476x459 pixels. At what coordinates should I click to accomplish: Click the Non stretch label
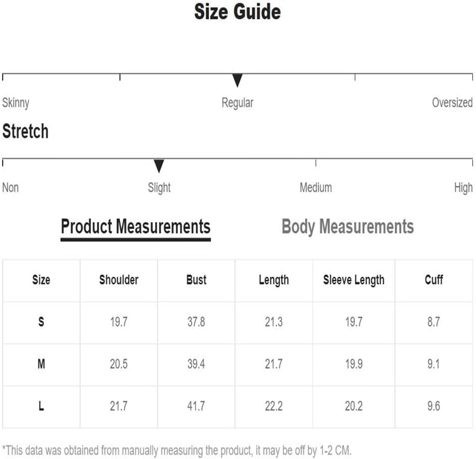(x=10, y=187)
